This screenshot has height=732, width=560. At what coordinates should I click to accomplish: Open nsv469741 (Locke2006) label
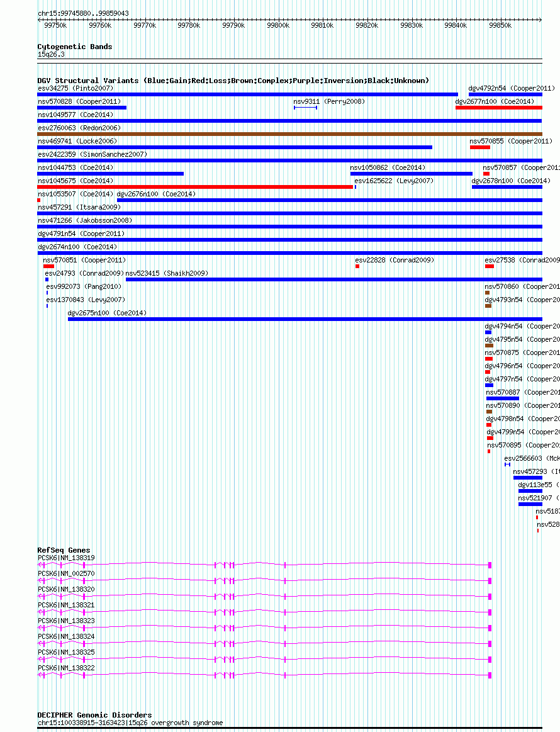coord(77,141)
